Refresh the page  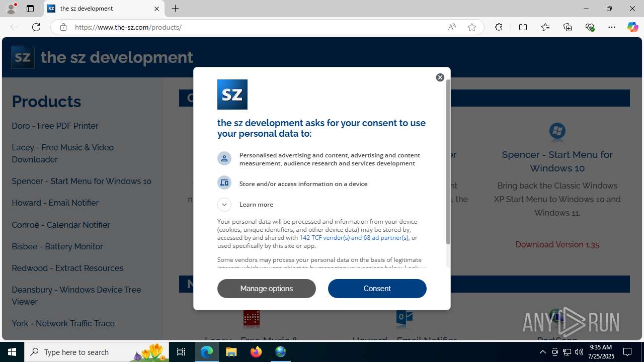point(36,27)
